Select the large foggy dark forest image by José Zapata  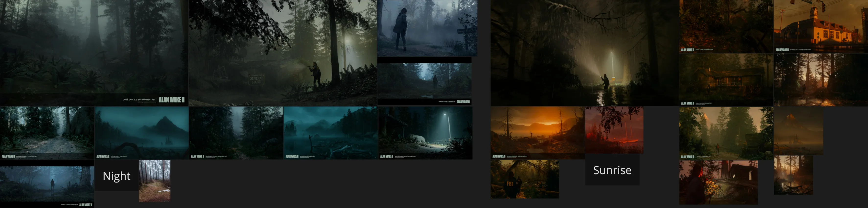point(94,53)
